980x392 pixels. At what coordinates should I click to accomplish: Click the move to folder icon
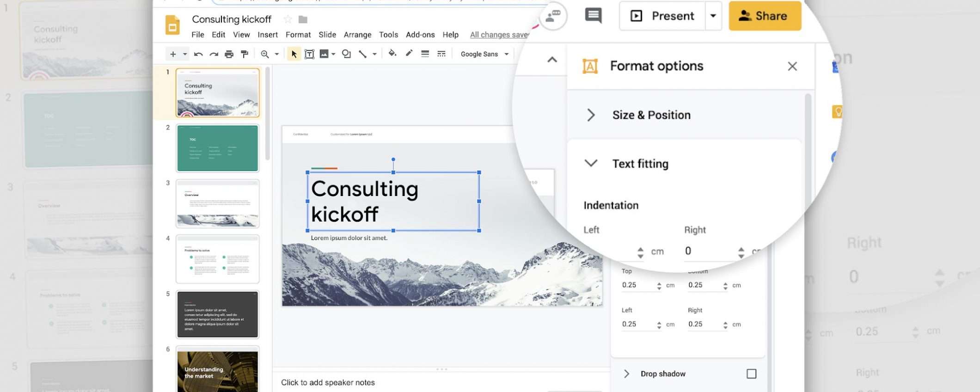(x=303, y=19)
